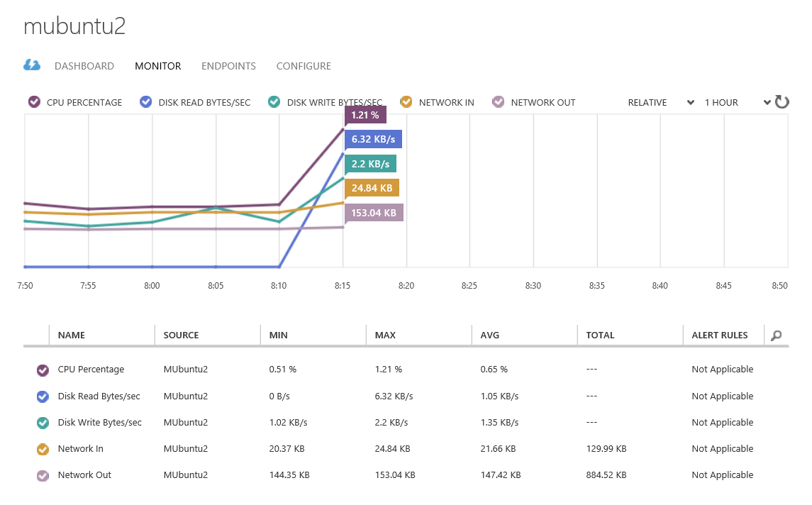Open the Endpoints tab
812x505 pixels.
(x=228, y=66)
